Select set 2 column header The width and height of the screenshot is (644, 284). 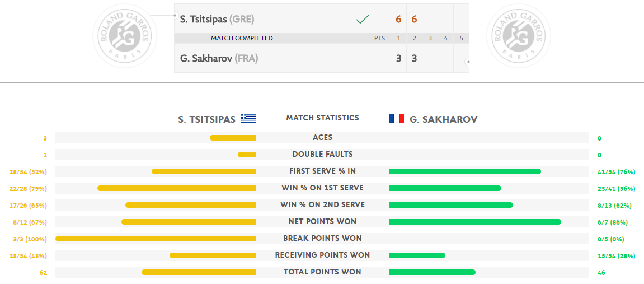pyautogui.click(x=415, y=38)
